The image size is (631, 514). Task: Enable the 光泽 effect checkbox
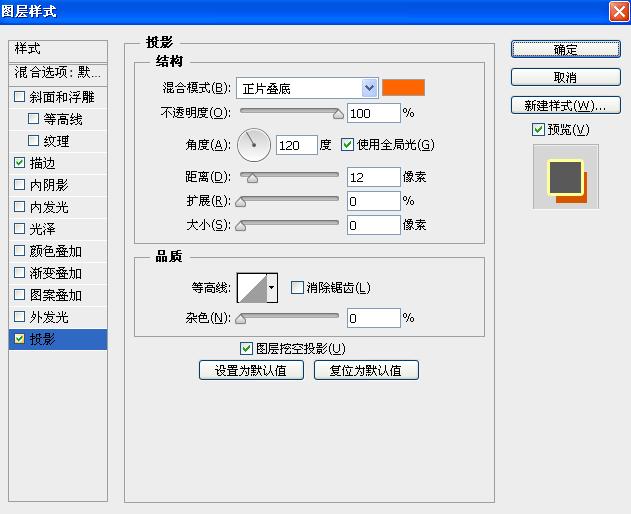click(19, 229)
